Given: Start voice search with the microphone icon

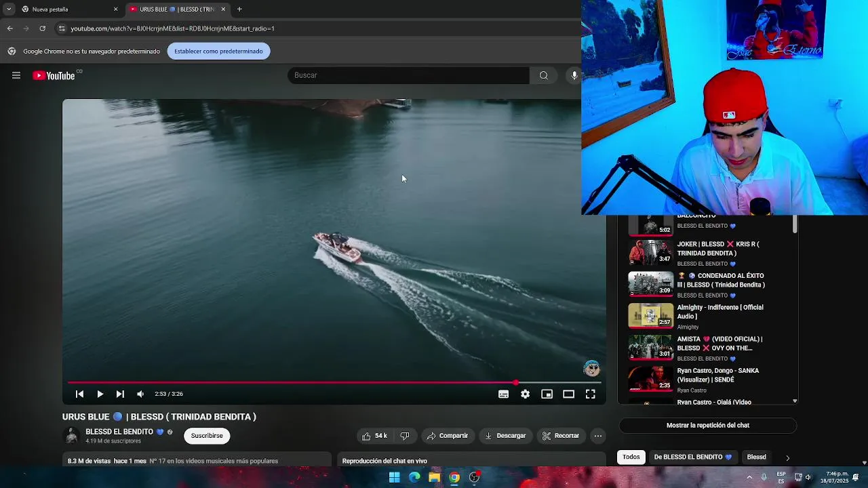Looking at the screenshot, I should tap(574, 75).
